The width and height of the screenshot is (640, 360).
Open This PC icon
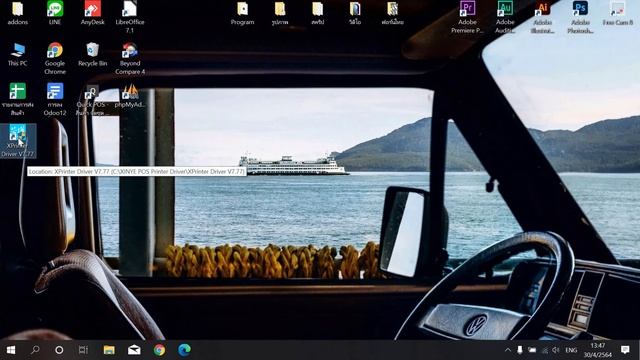point(18,55)
